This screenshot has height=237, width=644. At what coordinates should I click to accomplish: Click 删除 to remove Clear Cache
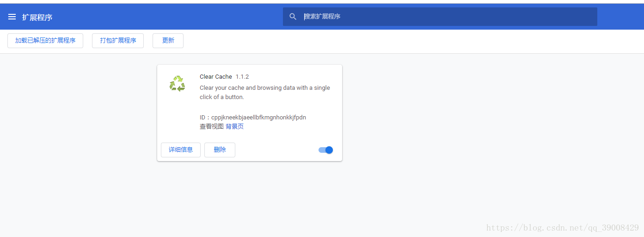coord(220,150)
